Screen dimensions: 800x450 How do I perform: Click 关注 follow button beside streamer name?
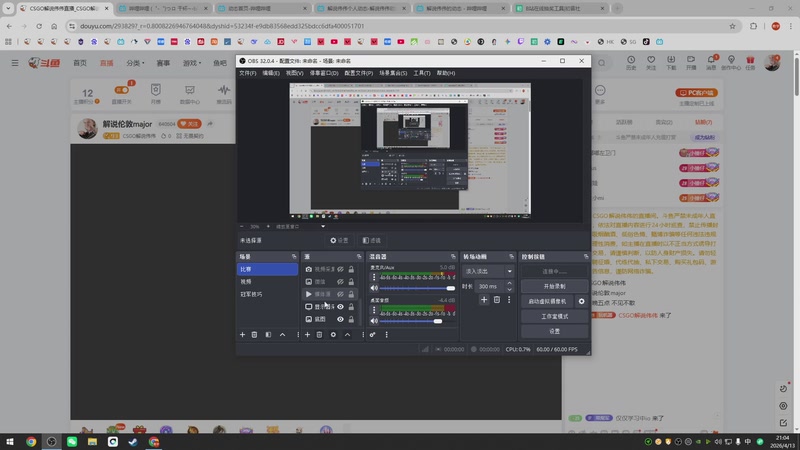pyautogui.click(x=189, y=124)
